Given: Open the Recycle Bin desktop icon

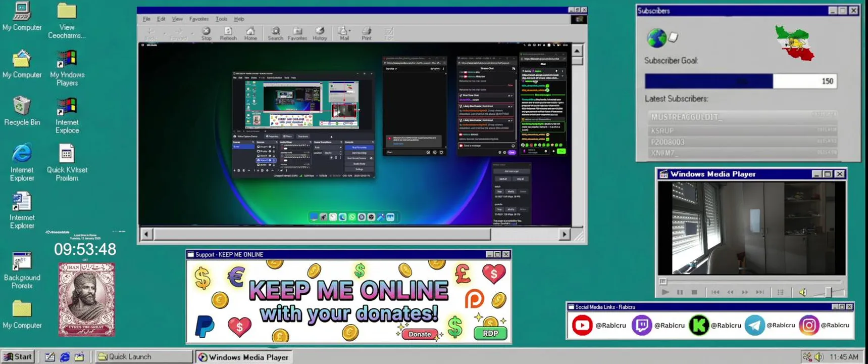Looking at the screenshot, I should [x=22, y=111].
